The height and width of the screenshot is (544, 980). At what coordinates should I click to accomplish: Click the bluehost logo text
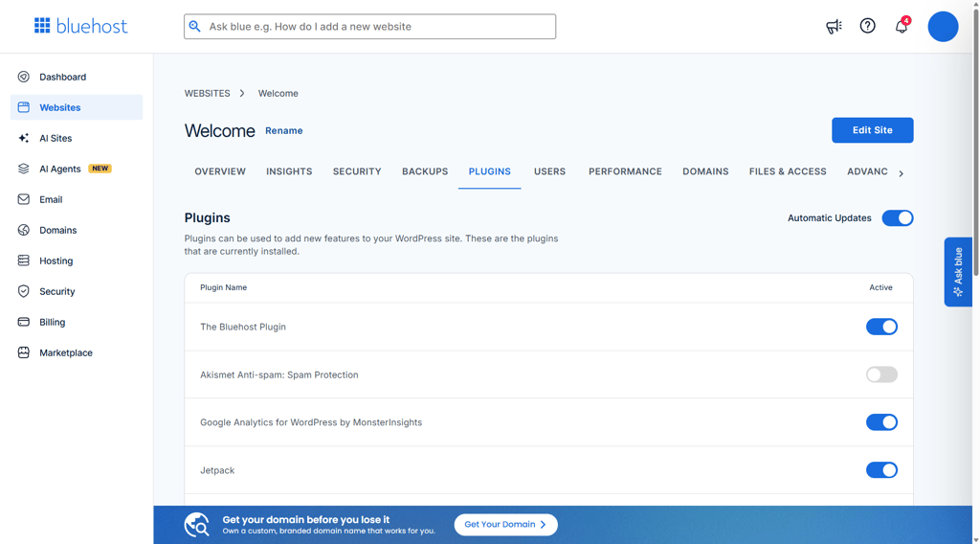[x=92, y=26]
